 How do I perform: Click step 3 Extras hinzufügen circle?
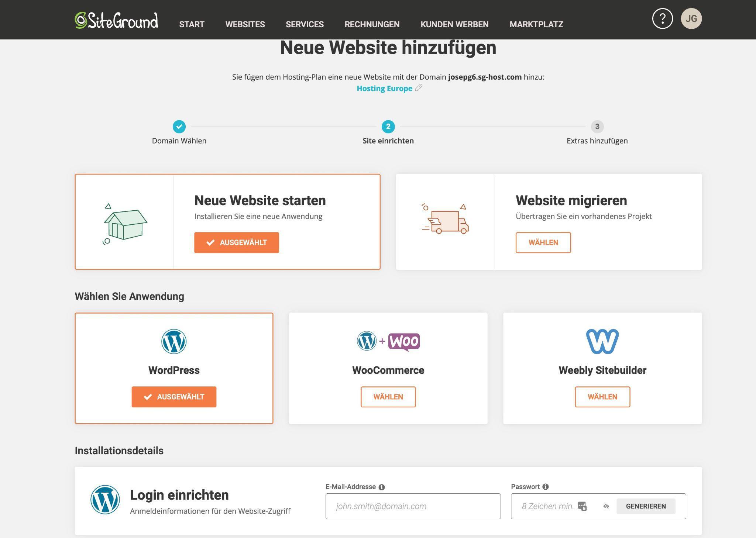pos(597,127)
